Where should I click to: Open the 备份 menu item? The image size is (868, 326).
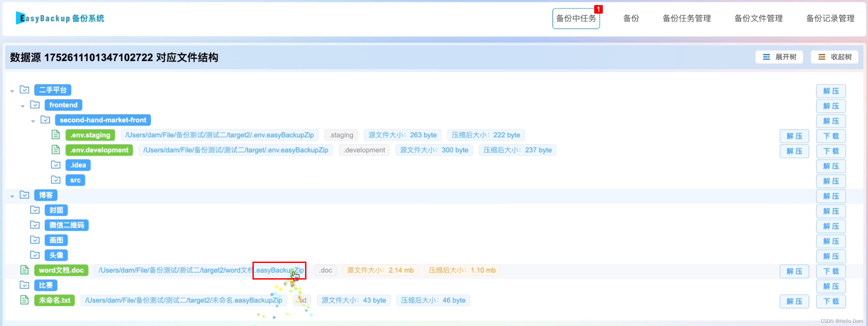coord(631,19)
